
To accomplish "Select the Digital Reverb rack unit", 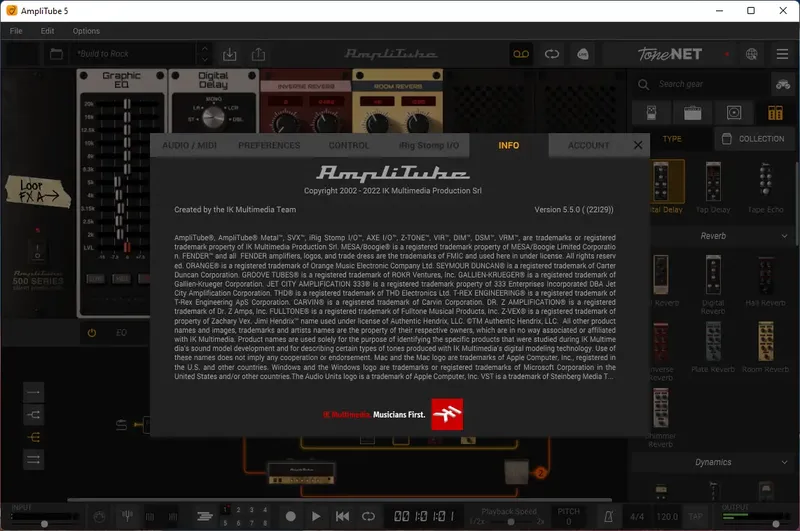I will point(713,285).
